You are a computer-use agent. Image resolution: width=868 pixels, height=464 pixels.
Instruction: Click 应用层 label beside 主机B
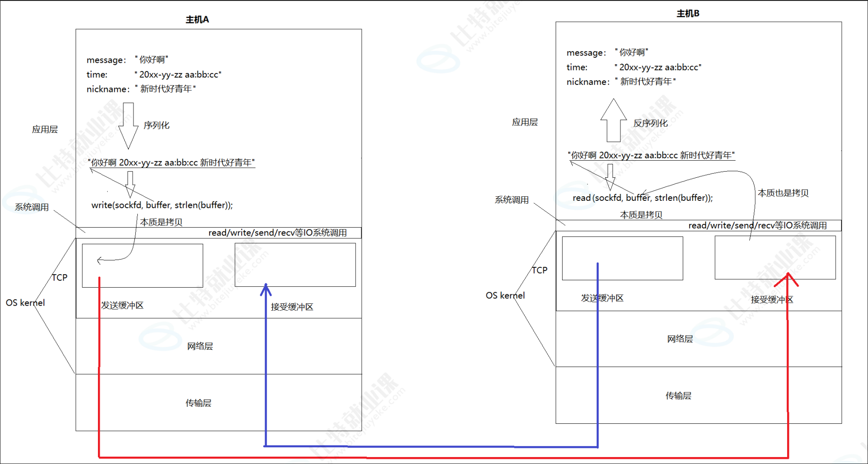525,122
